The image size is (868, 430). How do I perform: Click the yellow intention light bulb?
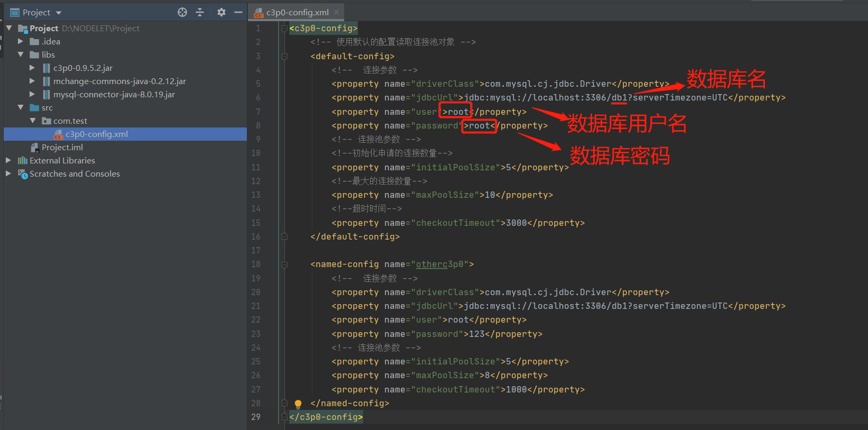click(298, 404)
